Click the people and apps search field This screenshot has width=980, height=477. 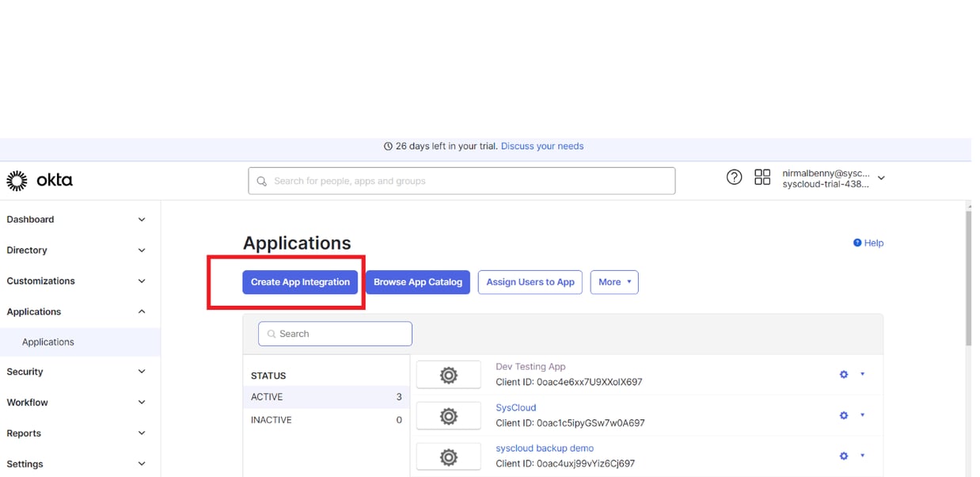coord(462,181)
